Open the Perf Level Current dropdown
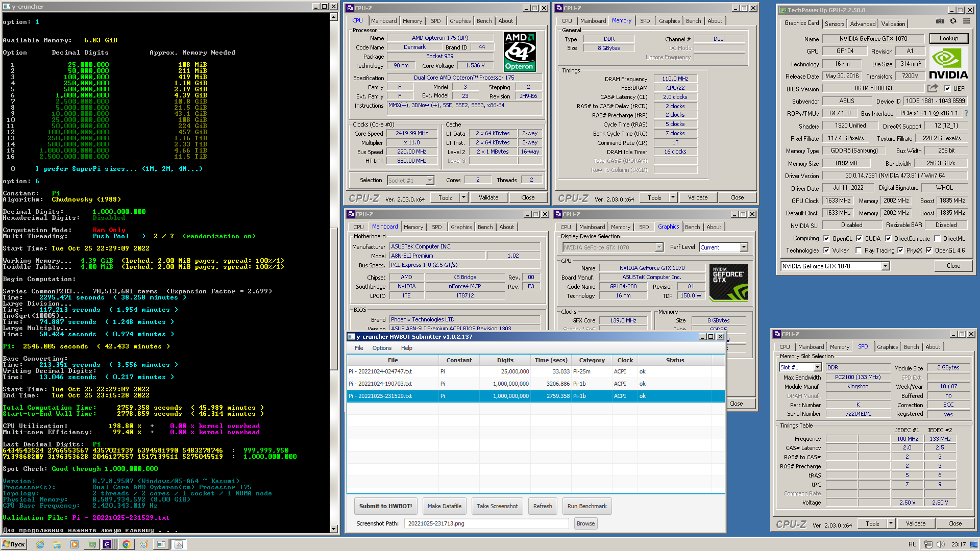Screen dimensions: 980x551 744,247
